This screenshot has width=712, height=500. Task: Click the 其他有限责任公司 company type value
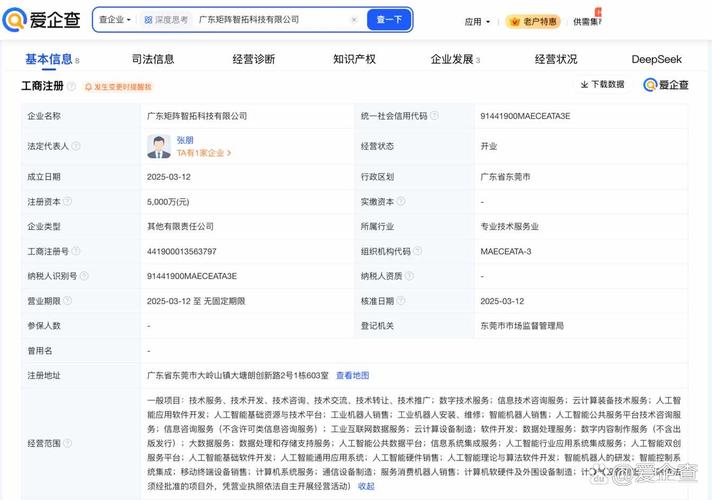pyautogui.click(x=180, y=226)
